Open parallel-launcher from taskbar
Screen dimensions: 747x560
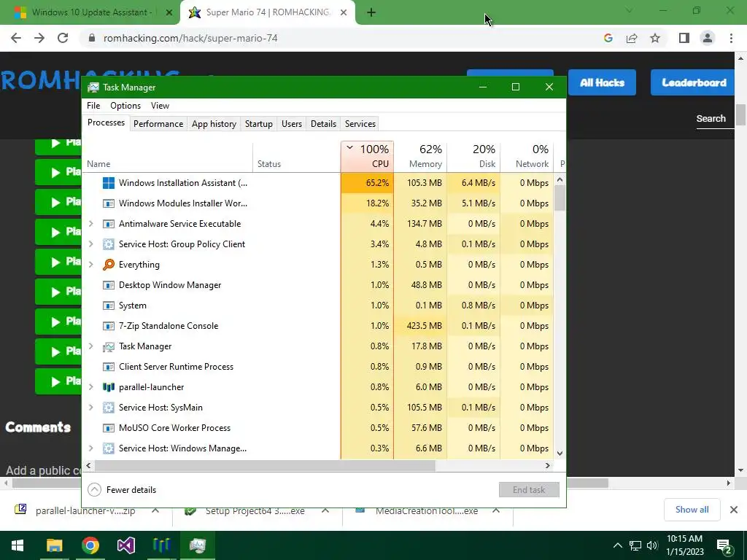click(x=161, y=545)
